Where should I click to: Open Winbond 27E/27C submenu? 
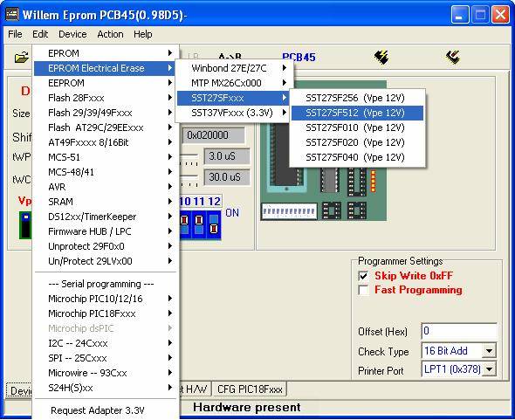point(234,68)
